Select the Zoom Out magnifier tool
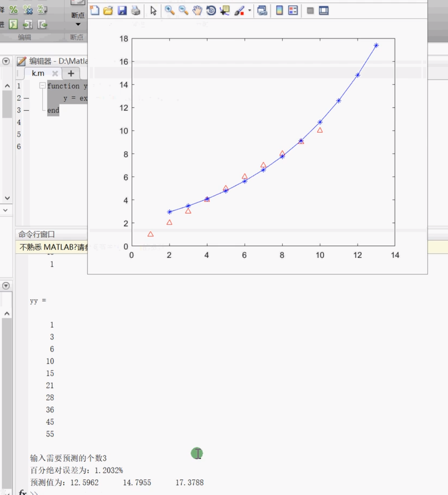This screenshot has width=448, height=495. pos(183,10)
